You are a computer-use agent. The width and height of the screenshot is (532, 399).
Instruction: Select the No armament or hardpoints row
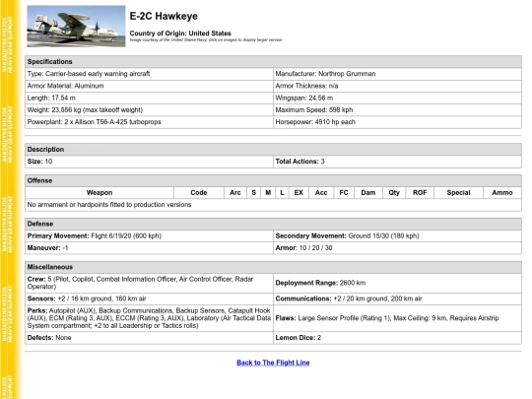point(273,205)
